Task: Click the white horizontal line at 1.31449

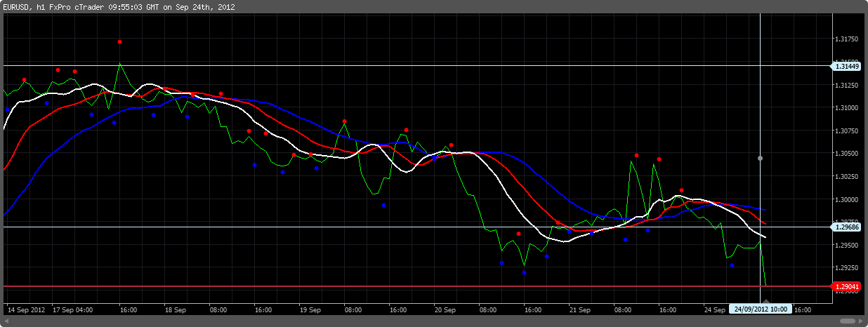Action: click(417, 66)
